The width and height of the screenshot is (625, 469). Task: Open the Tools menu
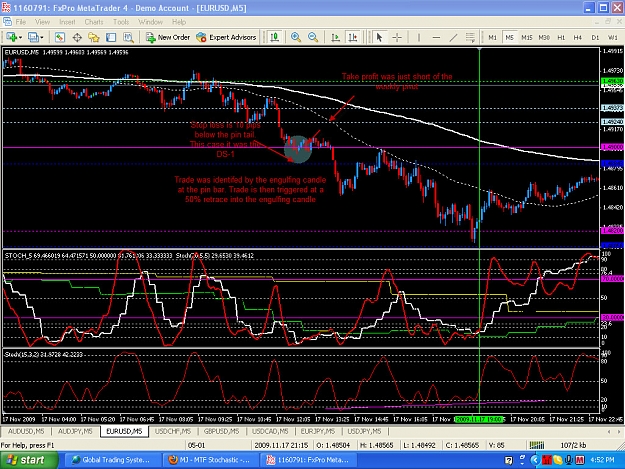pos(121,22)
